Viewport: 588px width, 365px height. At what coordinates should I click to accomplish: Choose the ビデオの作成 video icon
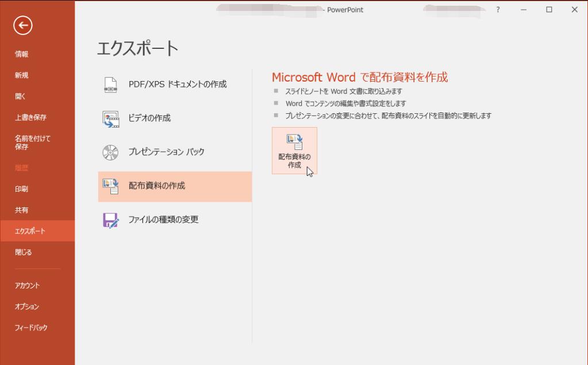pos(110,118)
